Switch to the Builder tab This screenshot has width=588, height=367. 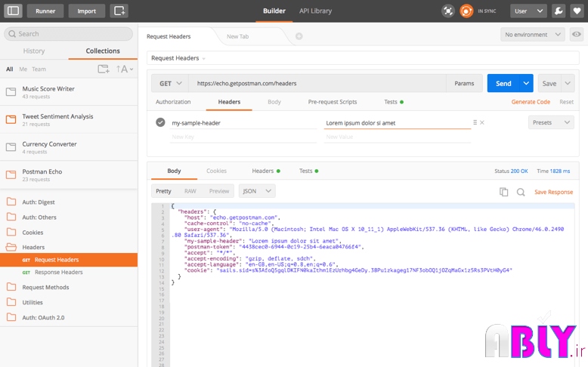[x=274, y=11]
